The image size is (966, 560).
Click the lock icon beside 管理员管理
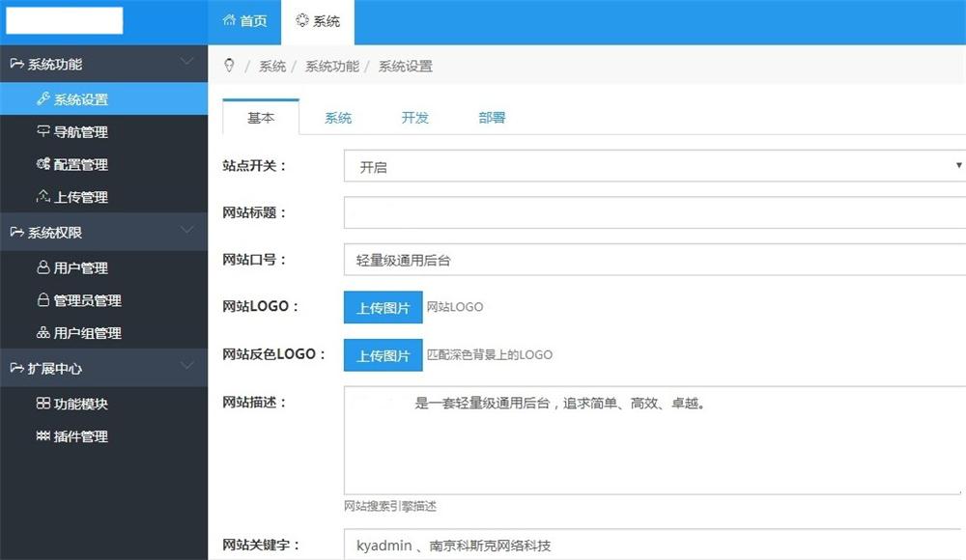point(43,300)
